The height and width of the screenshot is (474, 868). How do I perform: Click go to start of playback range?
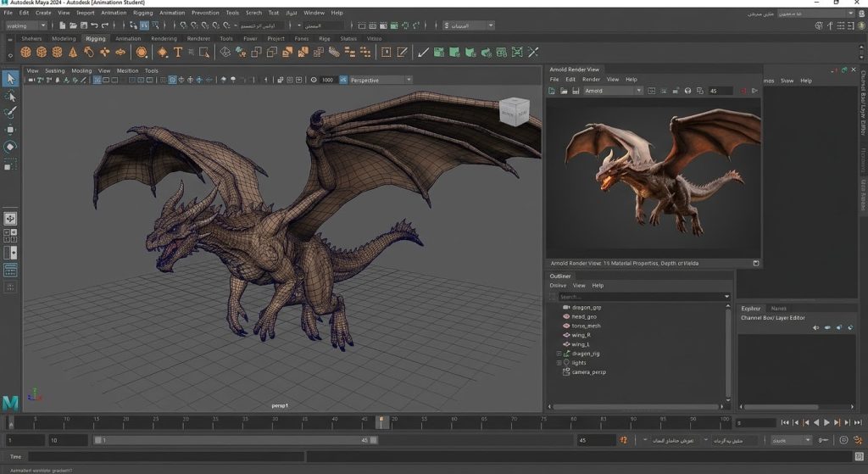(785, 422)
